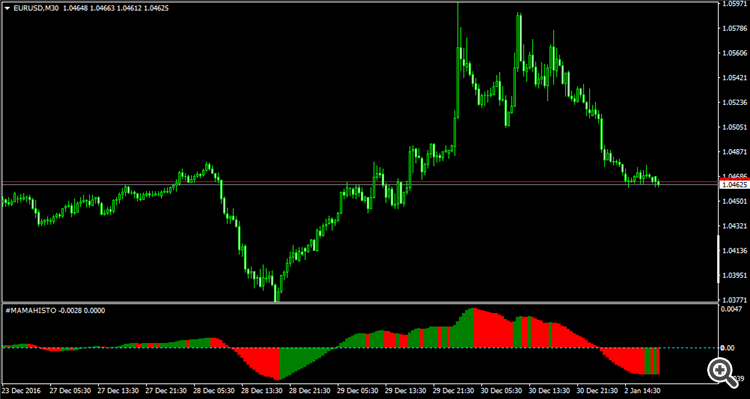750x399 pixels.
Task: Click time axis label 30 Dec 05:30
Action: tap(500, 390)
